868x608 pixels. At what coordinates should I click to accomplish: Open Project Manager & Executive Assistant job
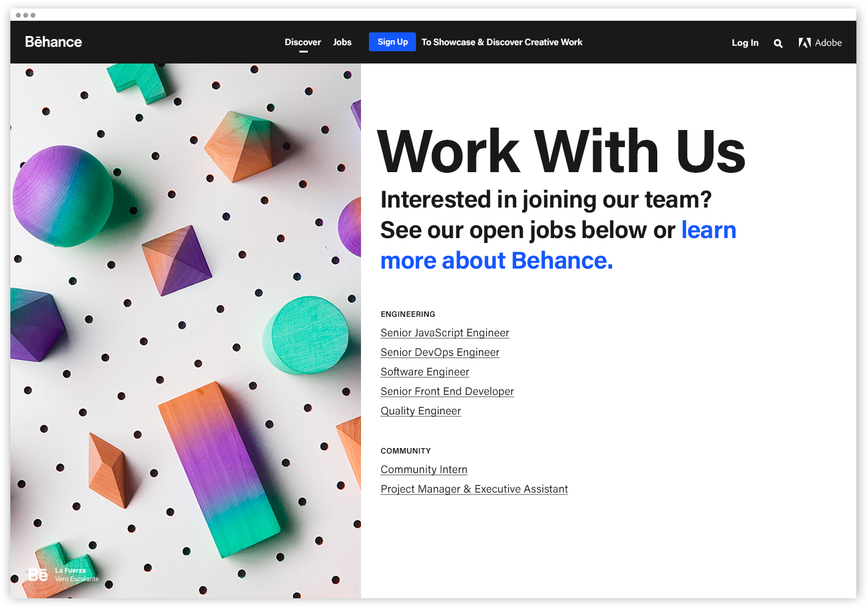[474, 489]
